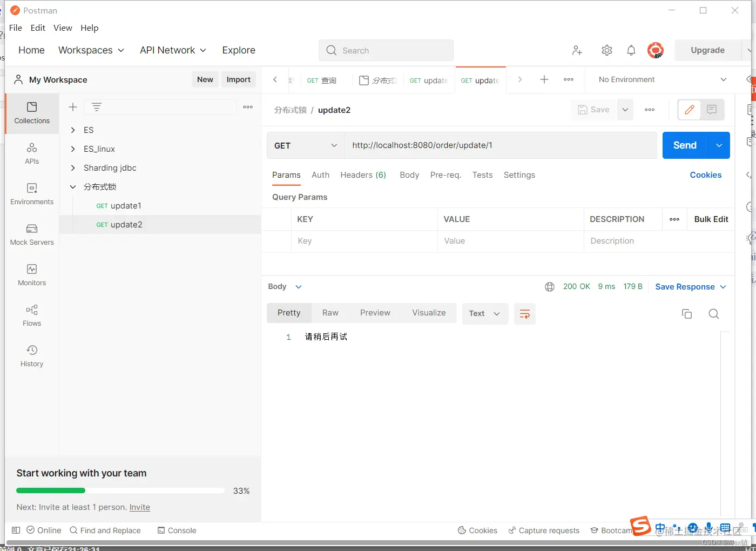Open the Cookies link beside request tabs
The image size is (756, 551).
(x=706, y=175)
